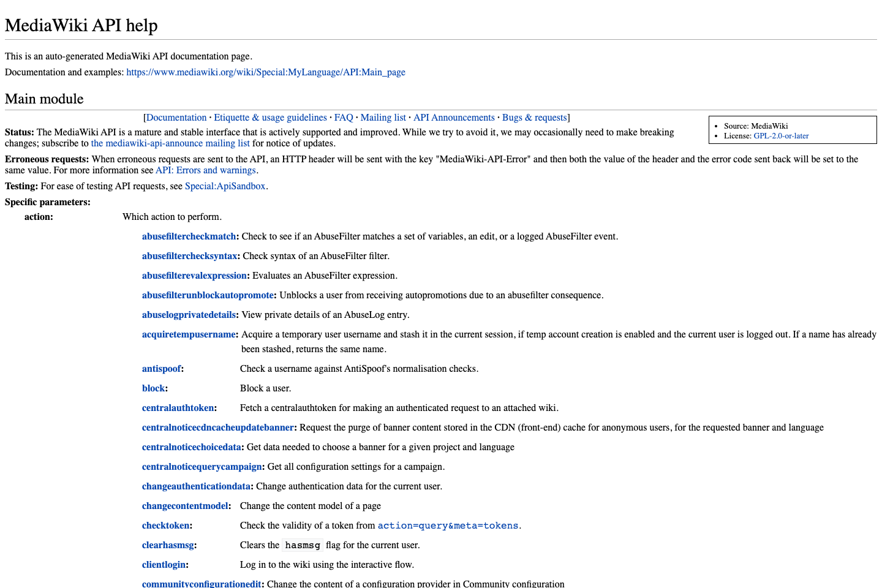The image size is (882, 588).
Task: Click the action=query&meta=tokens link
Action: (448, 525)
